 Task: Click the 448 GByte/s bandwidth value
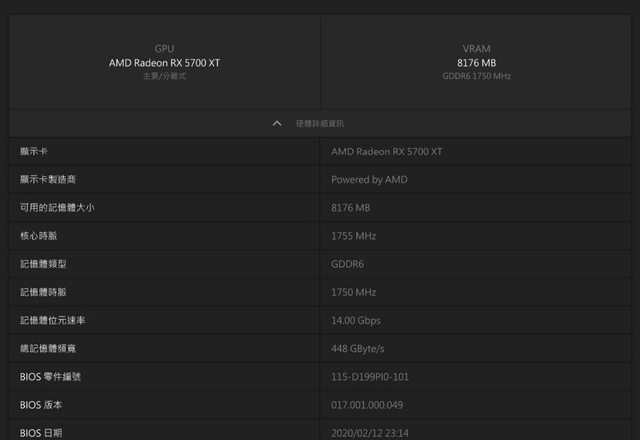click(x=357, y=348)
